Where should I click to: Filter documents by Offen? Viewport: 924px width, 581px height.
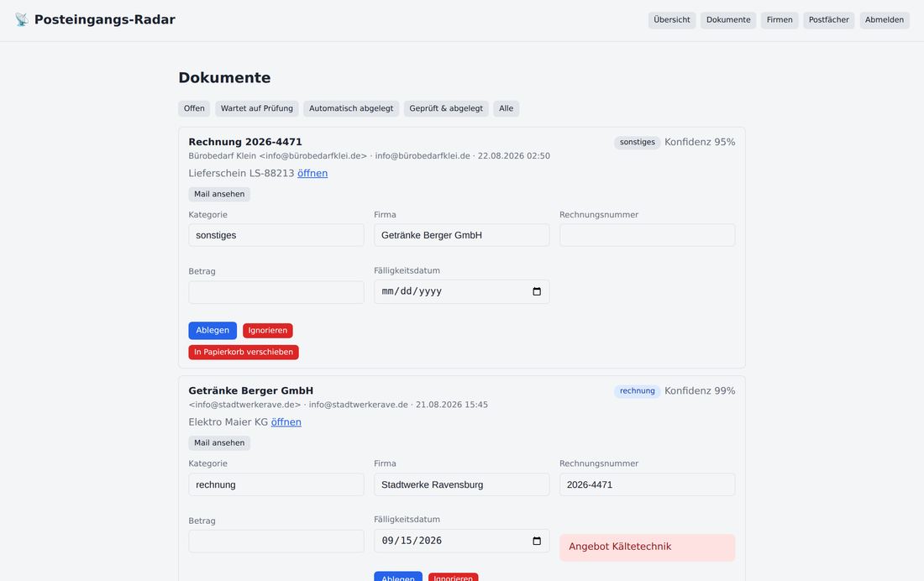point(194,108)
